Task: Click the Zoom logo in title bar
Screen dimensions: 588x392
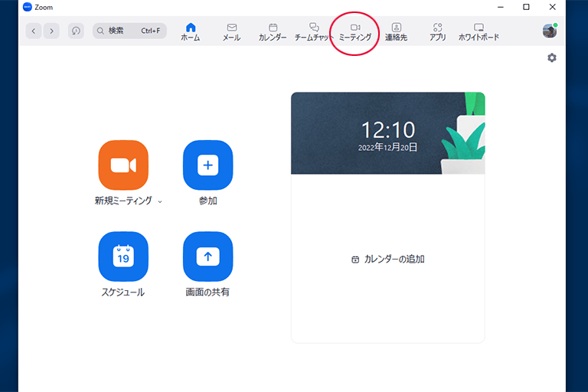Action: click(28, 7)
